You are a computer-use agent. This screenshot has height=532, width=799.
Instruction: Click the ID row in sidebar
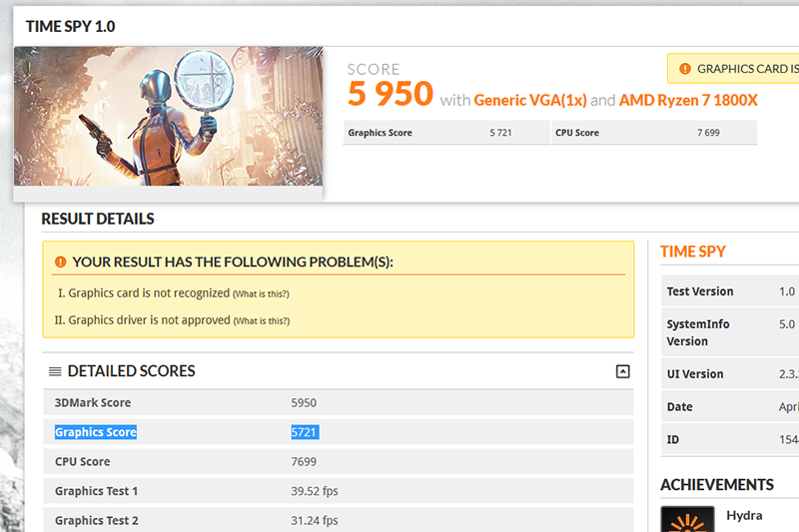[730, 439]
